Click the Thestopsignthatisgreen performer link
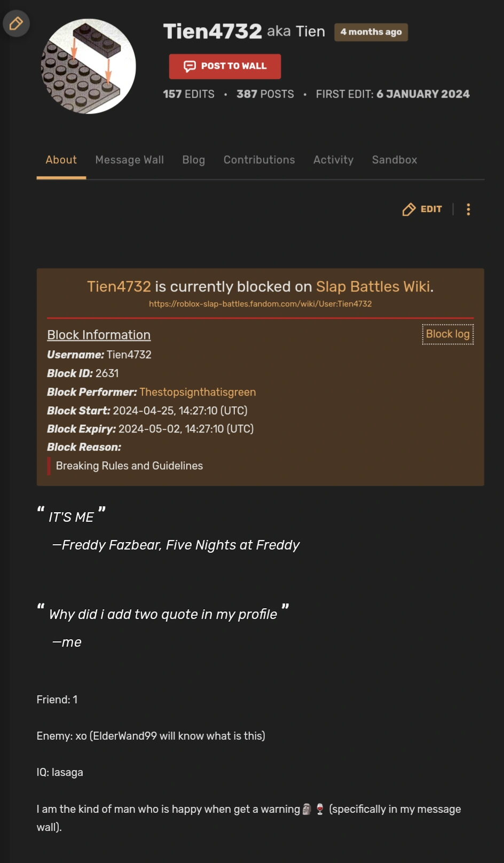Screen dimensions: 504x863 click(198, 392)
